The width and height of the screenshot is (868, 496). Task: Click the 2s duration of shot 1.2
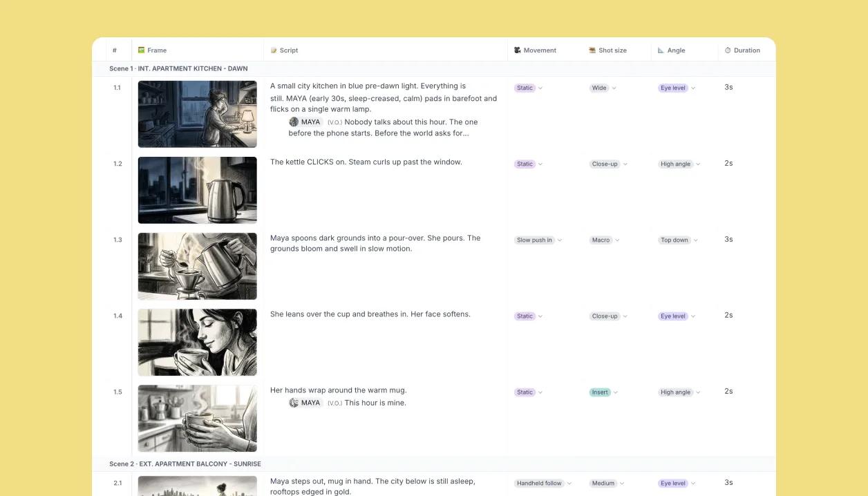pyautogui.click(x=728, y=163)
